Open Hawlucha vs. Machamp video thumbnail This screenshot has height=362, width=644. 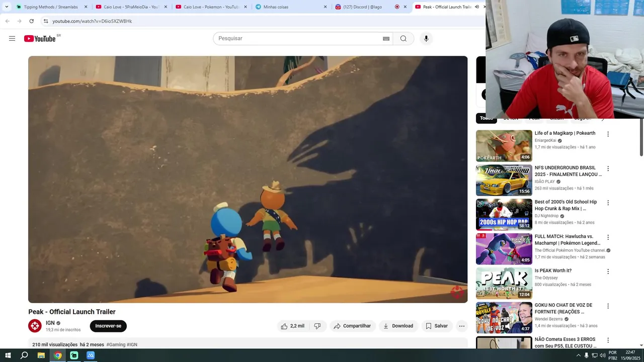(x=504, y=249)
